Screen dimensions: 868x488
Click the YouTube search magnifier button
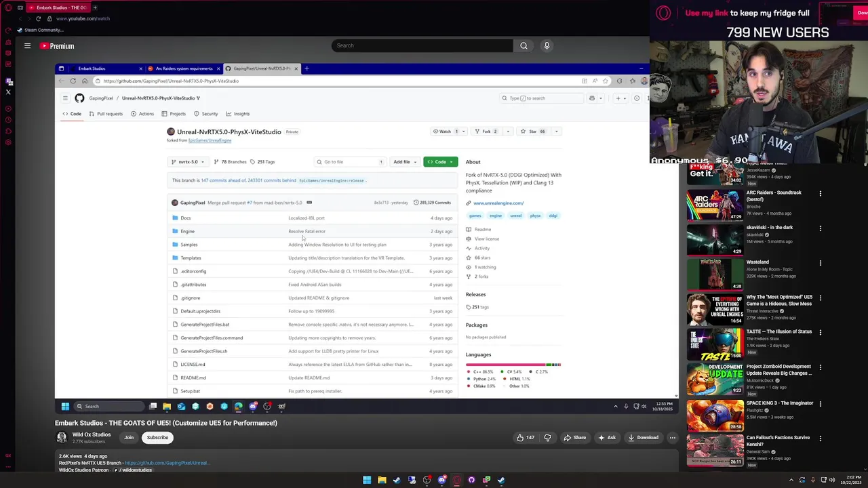(524, 45)
